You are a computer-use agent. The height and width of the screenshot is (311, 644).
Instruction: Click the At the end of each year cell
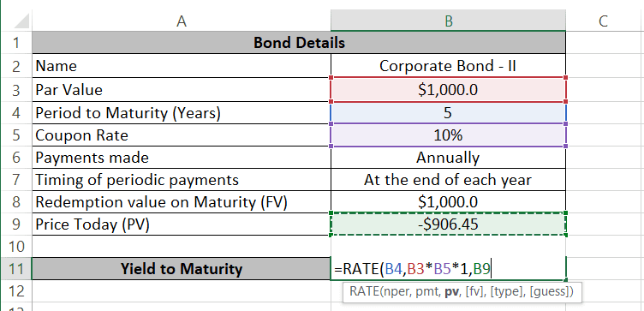pyautogui.click(x=448, y=180)
